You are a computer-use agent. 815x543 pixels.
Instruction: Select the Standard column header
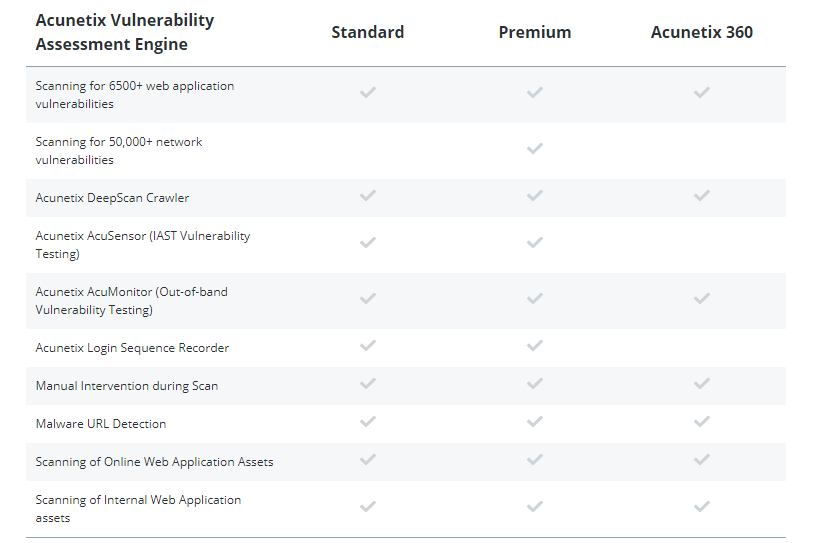367,32
